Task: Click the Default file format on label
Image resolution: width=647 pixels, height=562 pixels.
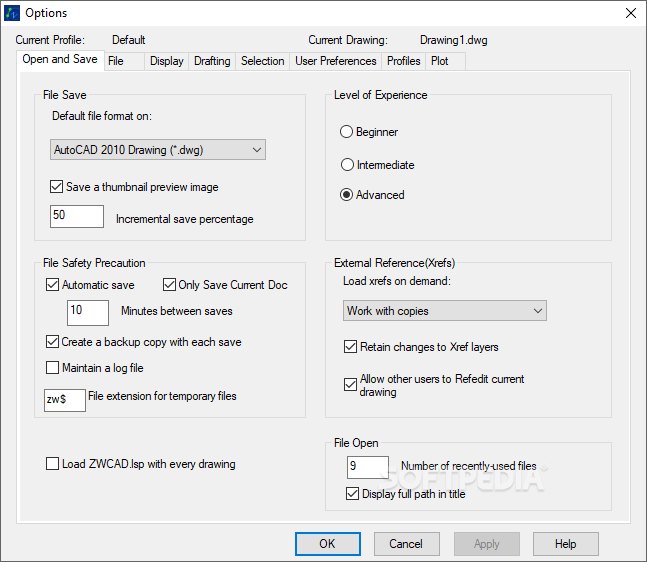Action: coord(102,116)
